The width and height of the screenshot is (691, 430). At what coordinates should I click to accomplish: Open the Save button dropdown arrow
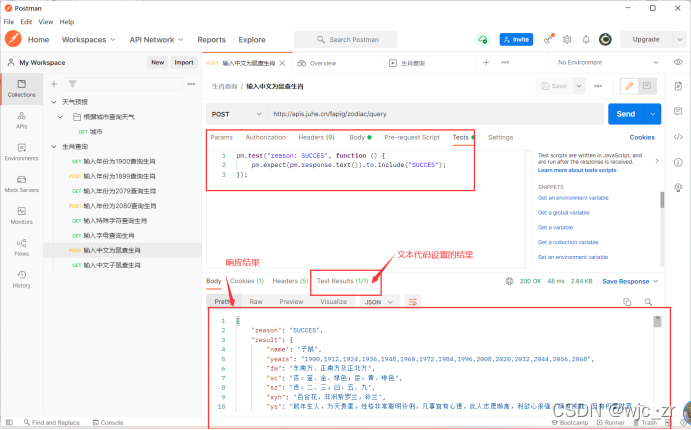[579, 86]
